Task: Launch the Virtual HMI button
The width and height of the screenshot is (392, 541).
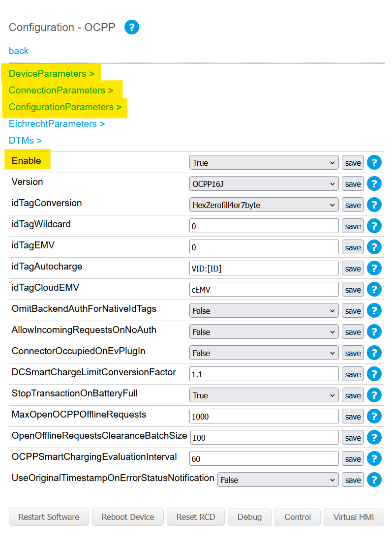Action: click(354, 517)
